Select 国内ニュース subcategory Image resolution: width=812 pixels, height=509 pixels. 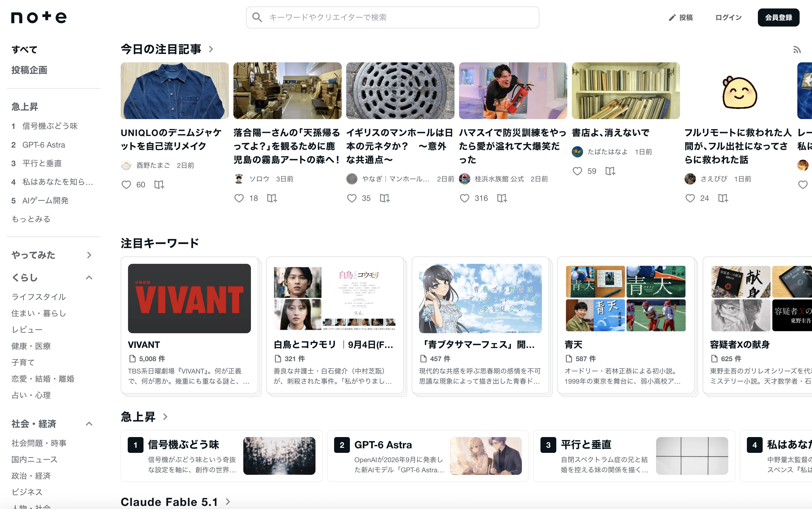[35, 460]
